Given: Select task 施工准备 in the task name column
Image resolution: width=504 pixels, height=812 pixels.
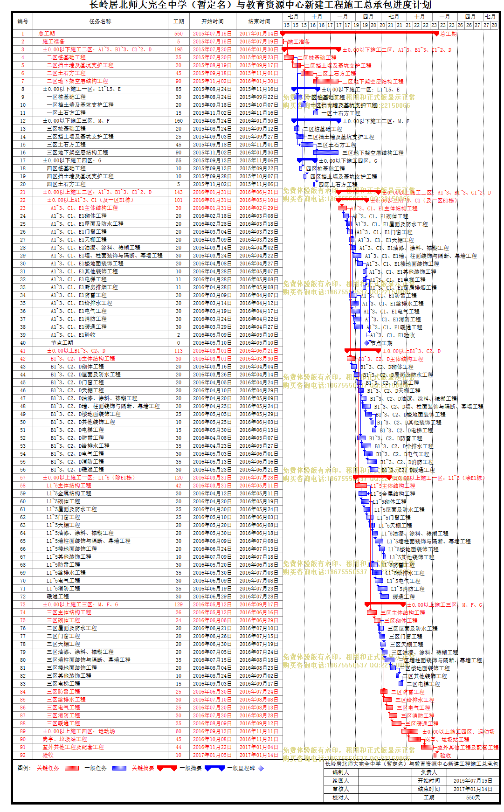Looking at the screenshot, I should (x=54, y=42).
